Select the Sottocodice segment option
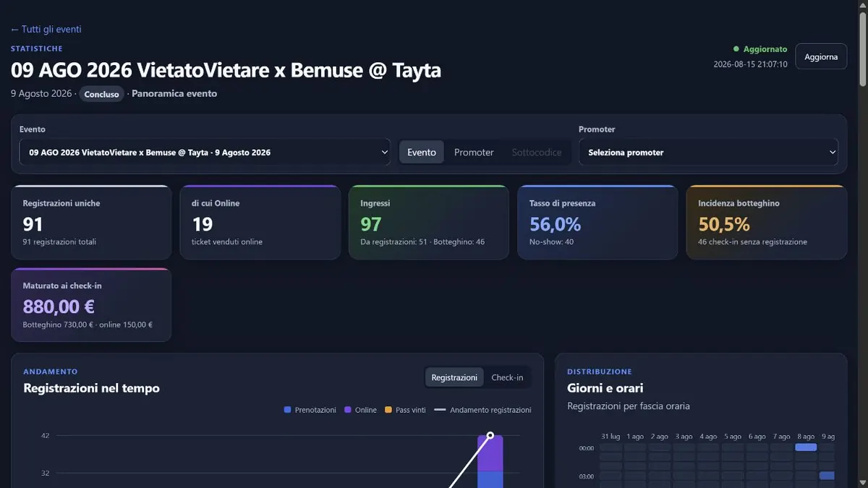This screenshot has width=868, height=488. tap(537, 153)
